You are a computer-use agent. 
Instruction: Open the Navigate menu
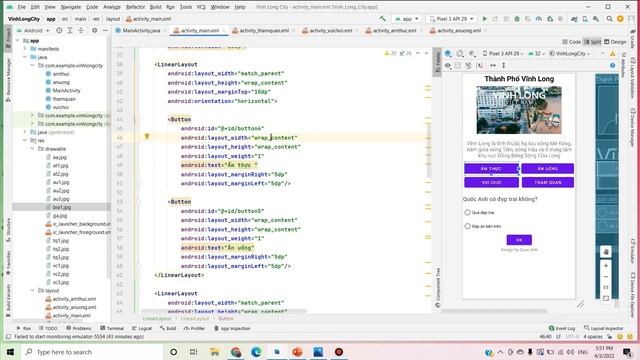(71, 7)
